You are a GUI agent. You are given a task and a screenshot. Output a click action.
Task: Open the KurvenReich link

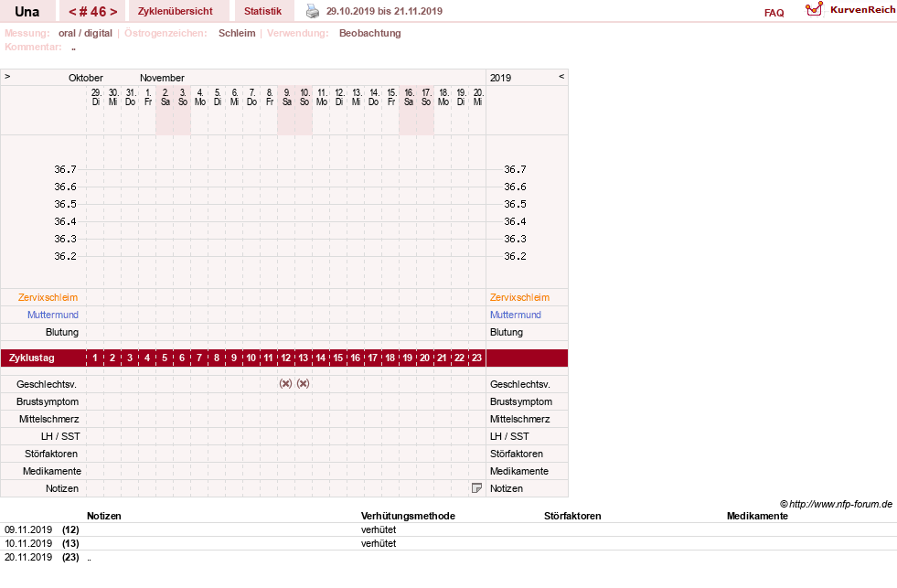pos(862,9)
